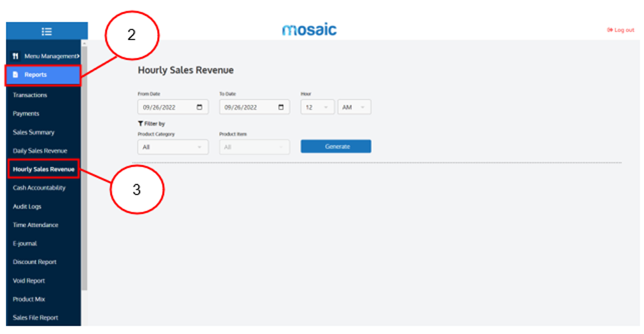Click the mosaic logo
Viewport: 644px width, 334px height.
point(309,29)
